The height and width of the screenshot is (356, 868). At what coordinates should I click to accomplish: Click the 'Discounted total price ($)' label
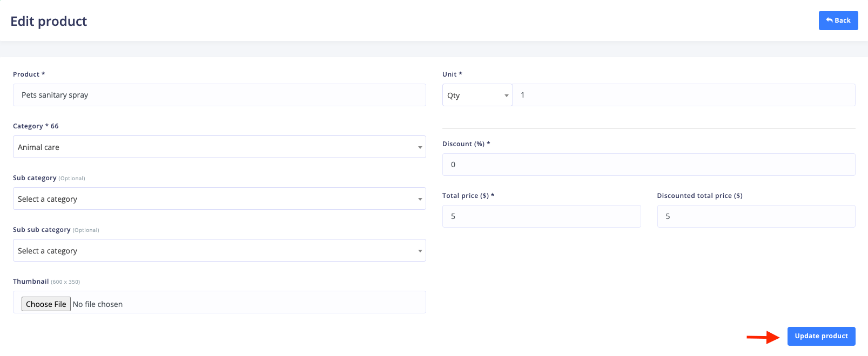coord(699,196)
